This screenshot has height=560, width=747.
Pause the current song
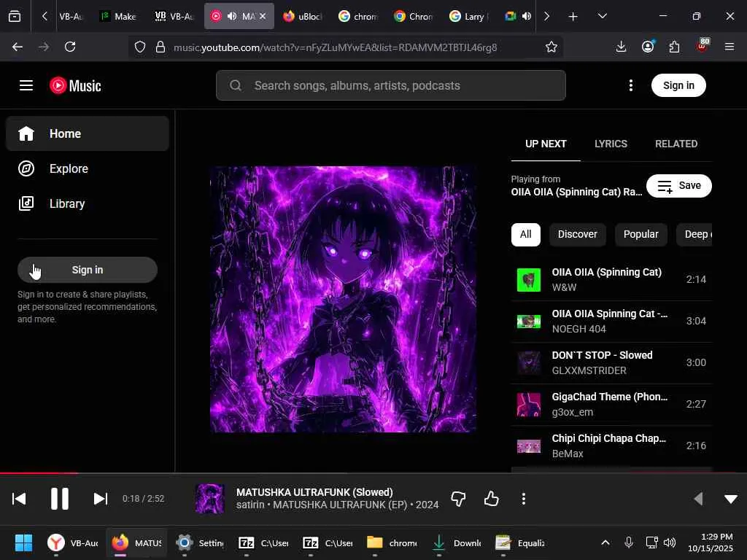pos(60,499)
